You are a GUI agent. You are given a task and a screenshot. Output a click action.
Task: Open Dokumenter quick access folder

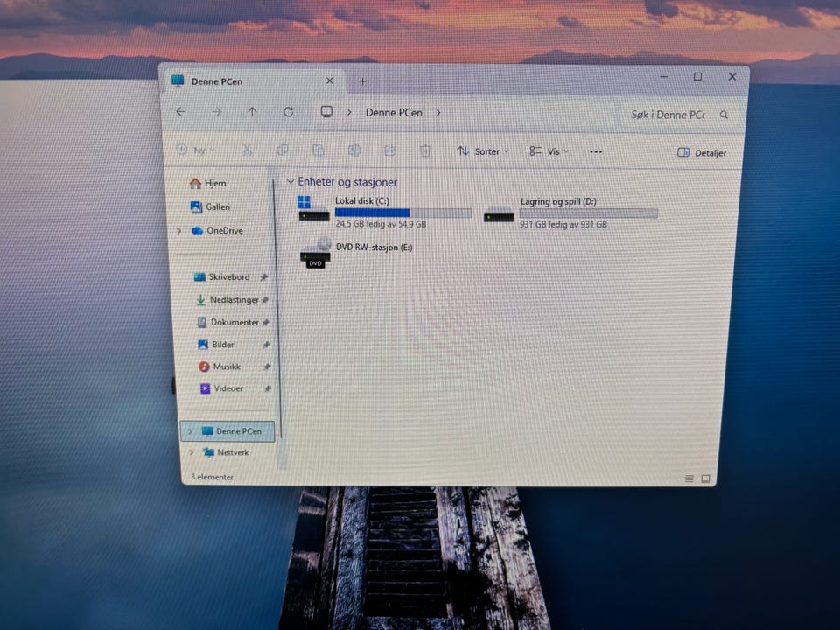(x=227, y=323)
